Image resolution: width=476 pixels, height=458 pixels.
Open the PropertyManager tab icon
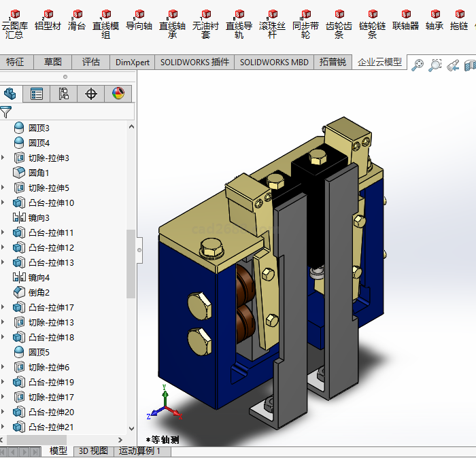click(x=37, y=94)
